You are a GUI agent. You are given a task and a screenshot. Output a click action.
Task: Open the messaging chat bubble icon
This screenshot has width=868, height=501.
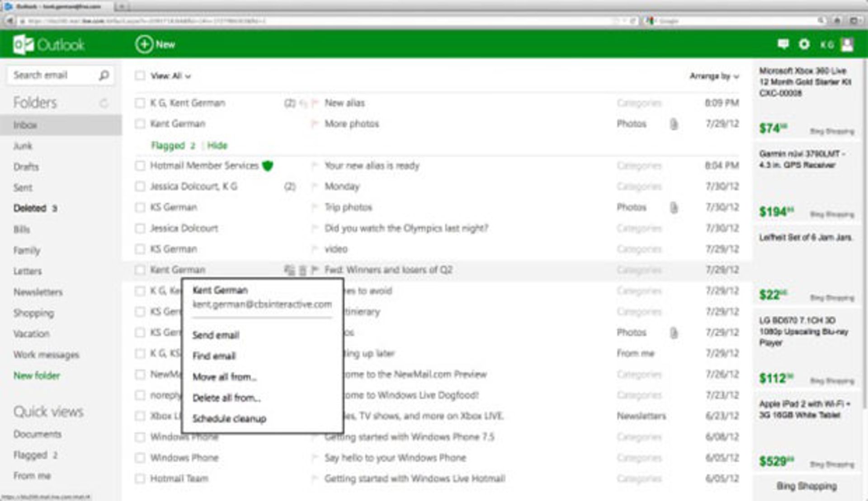coord(783,44)
